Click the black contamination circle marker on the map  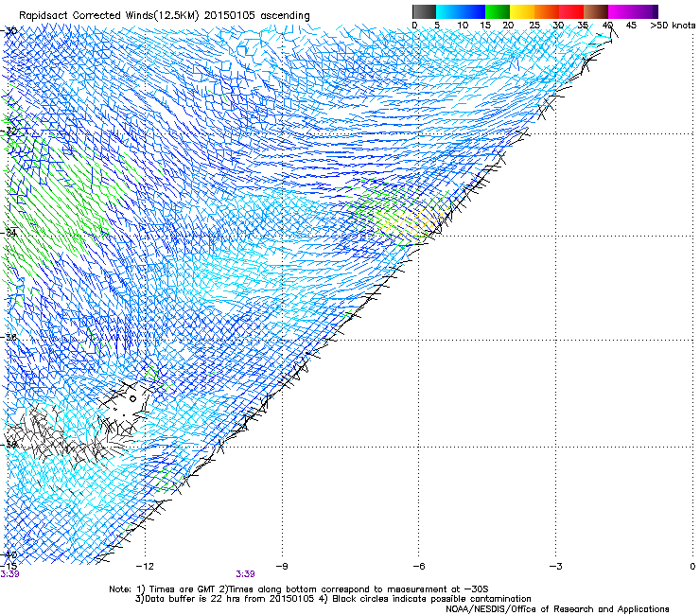tap(132, 399)
